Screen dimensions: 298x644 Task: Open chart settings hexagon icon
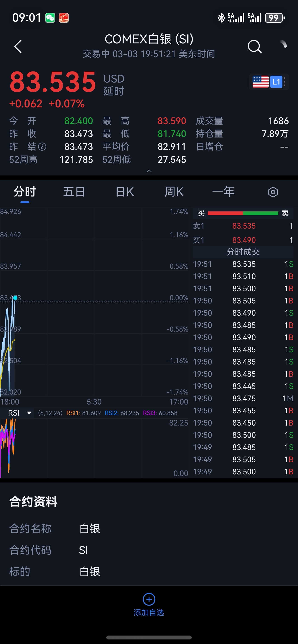click(x=273, y=192)
